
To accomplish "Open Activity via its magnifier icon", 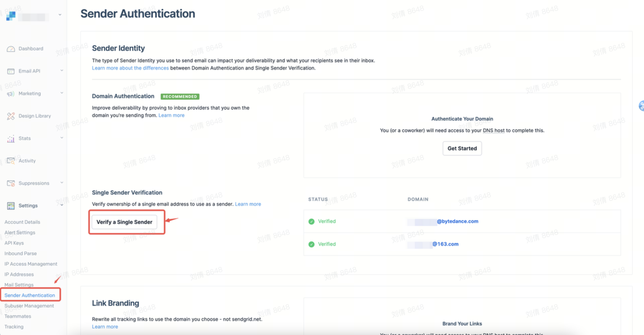I will (x=10, y=161).
